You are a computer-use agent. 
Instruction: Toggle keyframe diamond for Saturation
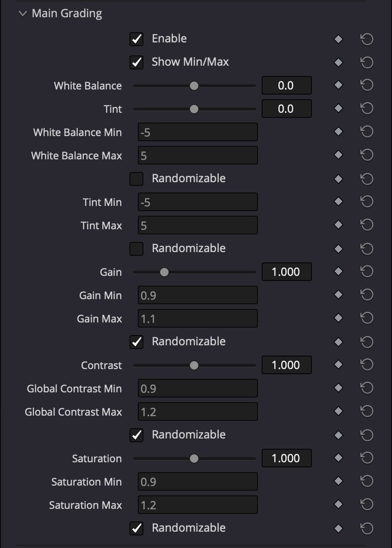pyautogui.click(x=338, y=458)
